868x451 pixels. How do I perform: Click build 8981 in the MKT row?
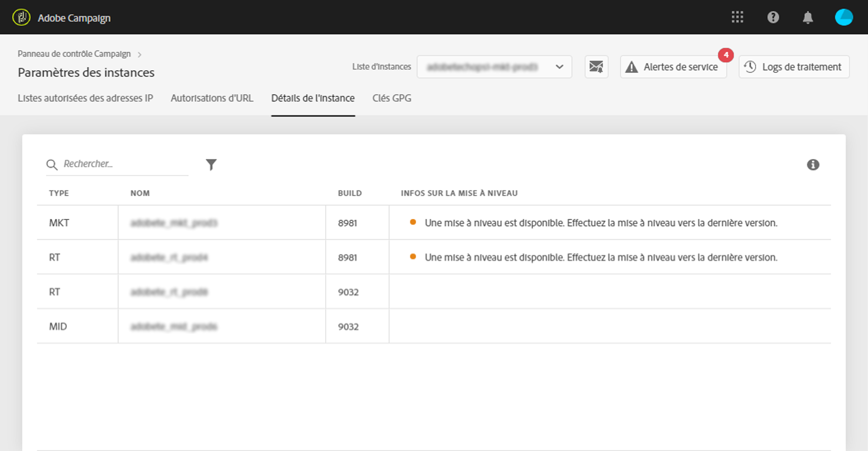pos(348,223)
